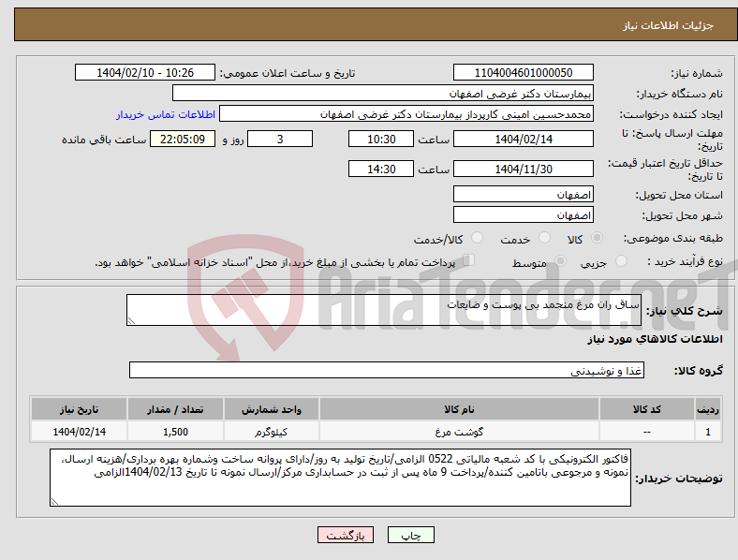Toggle the Islamic treasury payment checkbox

click(469, 260)
